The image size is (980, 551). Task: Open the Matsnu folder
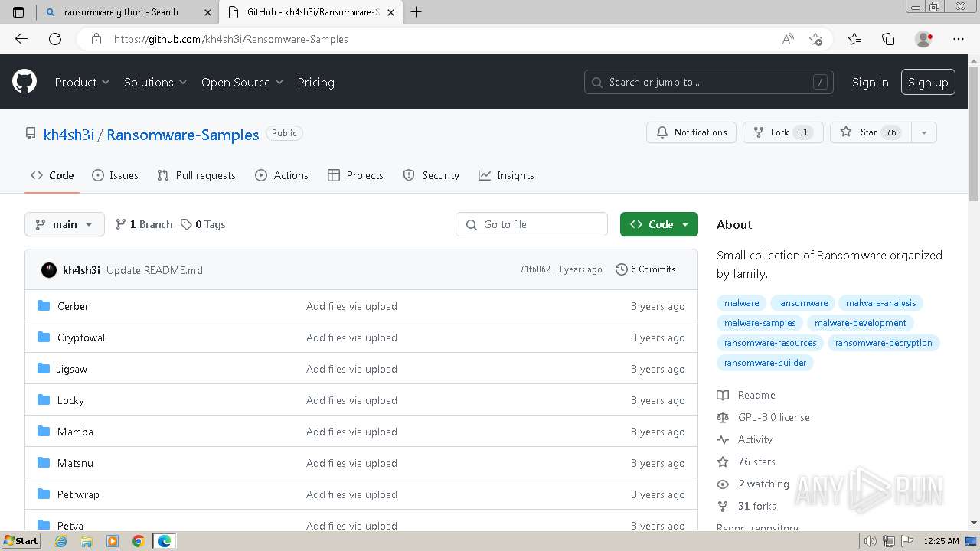[x=75, y=463]
